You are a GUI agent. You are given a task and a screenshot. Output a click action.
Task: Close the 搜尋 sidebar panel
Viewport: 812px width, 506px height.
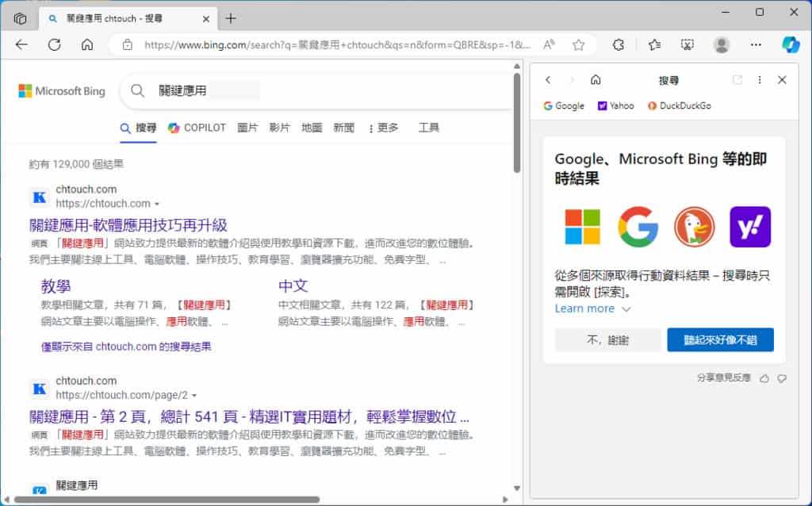782,80
